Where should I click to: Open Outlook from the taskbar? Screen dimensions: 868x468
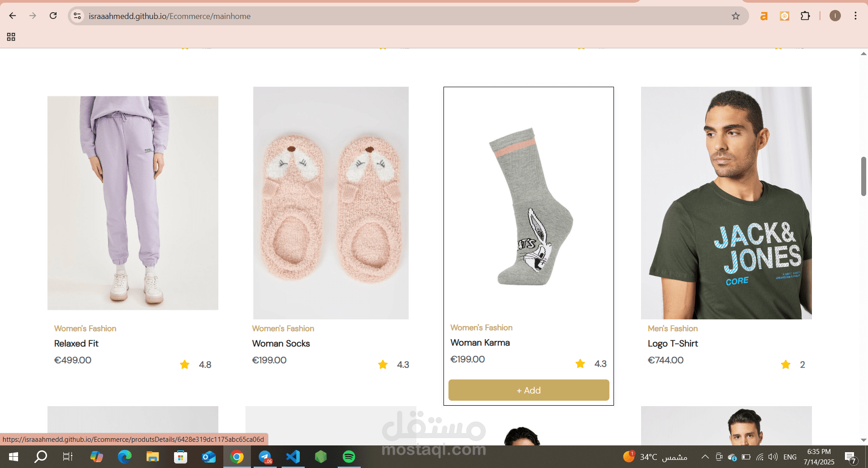pos(208,457)
